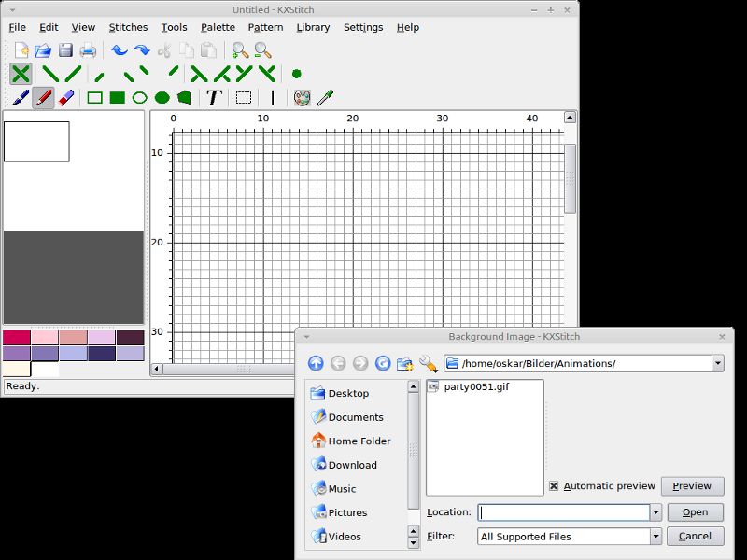Image resolution: width=747 pixels, height=560 pixels.
Task: Click the zoom in magnifier
Action: pos(240,50)
